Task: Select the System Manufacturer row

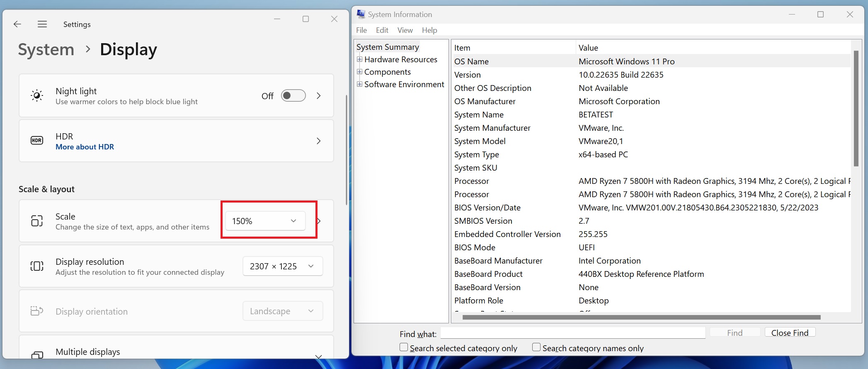Action: click(x=652, y=128)
